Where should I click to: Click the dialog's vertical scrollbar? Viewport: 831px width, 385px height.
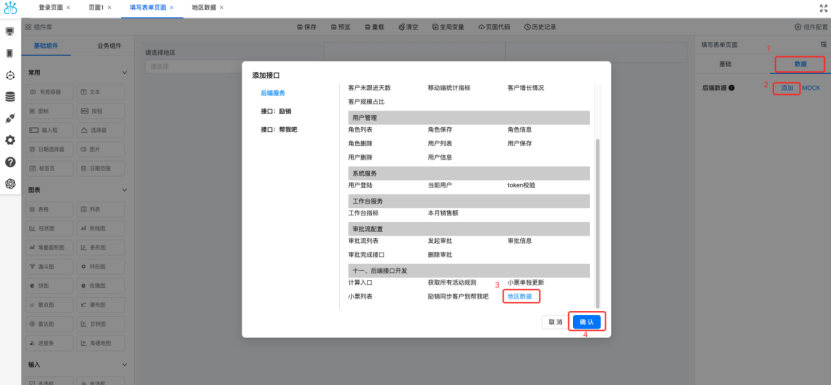pos(598,223)
